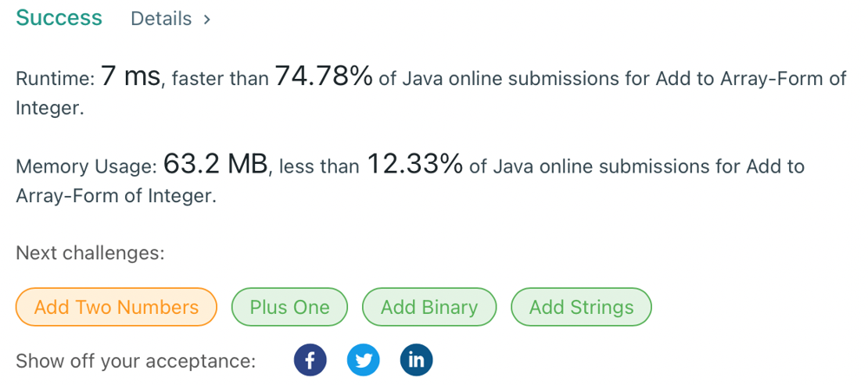Share acceptance on LinkedIn
The width and height of the screenshot is (868, 385).
pyautogui.click(x=417, y=361)
